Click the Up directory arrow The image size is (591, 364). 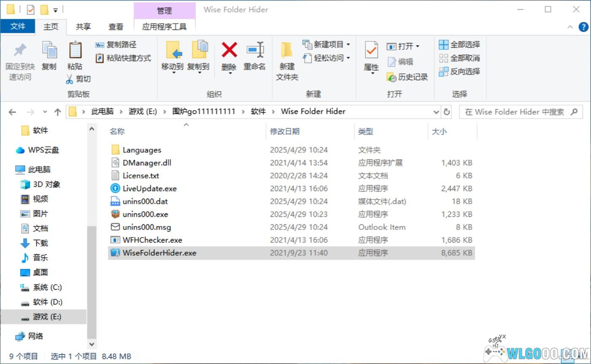point(57,112)
